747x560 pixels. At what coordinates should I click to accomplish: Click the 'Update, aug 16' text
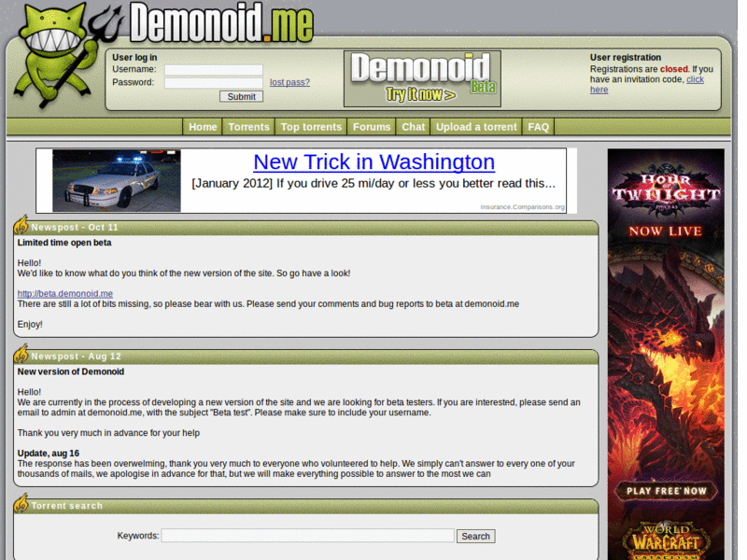click(x=49, y=454)
